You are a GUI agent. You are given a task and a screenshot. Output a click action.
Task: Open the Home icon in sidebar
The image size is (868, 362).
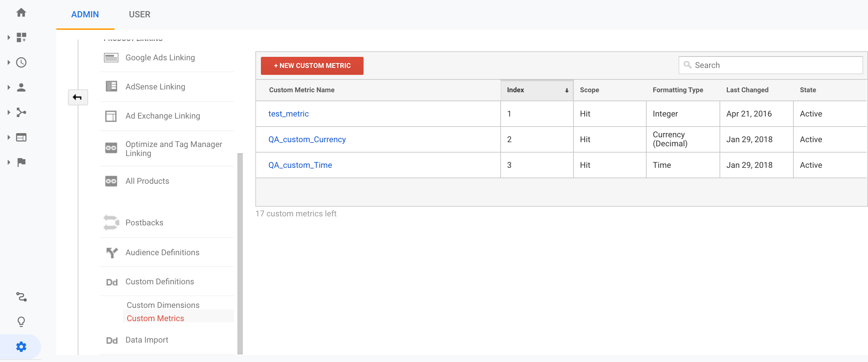(22, 12)
